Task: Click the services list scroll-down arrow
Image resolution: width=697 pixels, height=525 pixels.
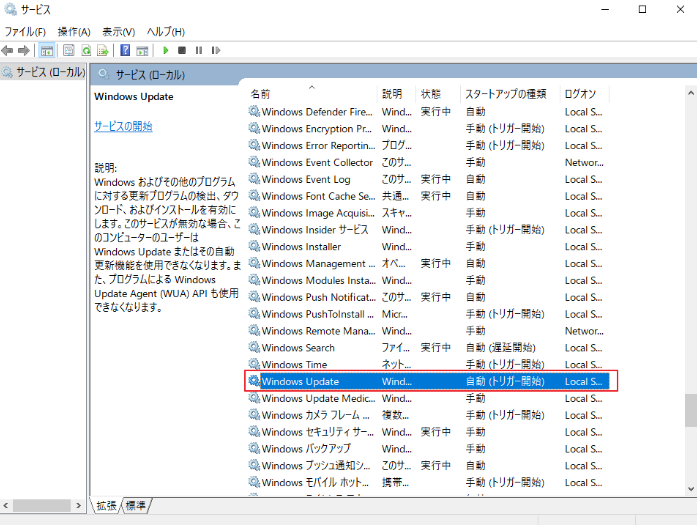Action: coord(691,489)
